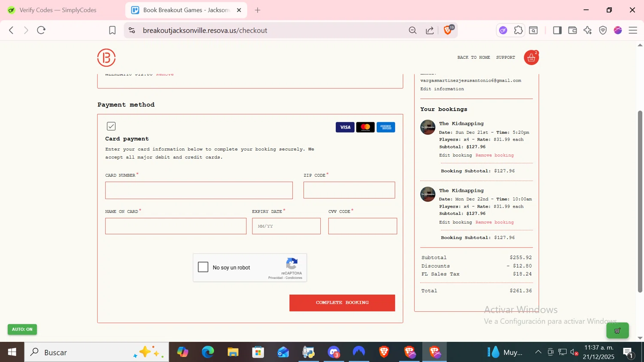Open site information icon in address bar
644x362 pixels.
pos(132,30)
